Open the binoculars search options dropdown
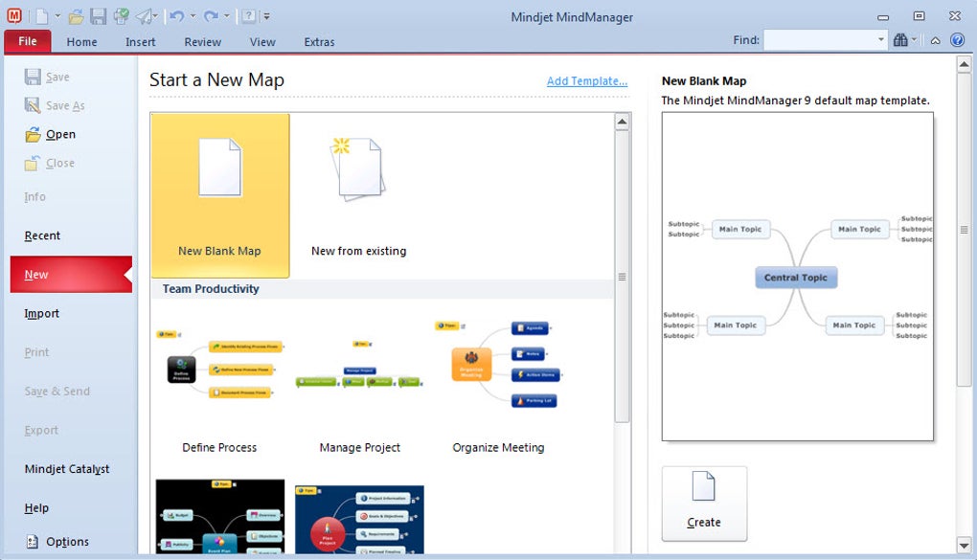This screenshot has width=977, height=560. click(914, 40)
